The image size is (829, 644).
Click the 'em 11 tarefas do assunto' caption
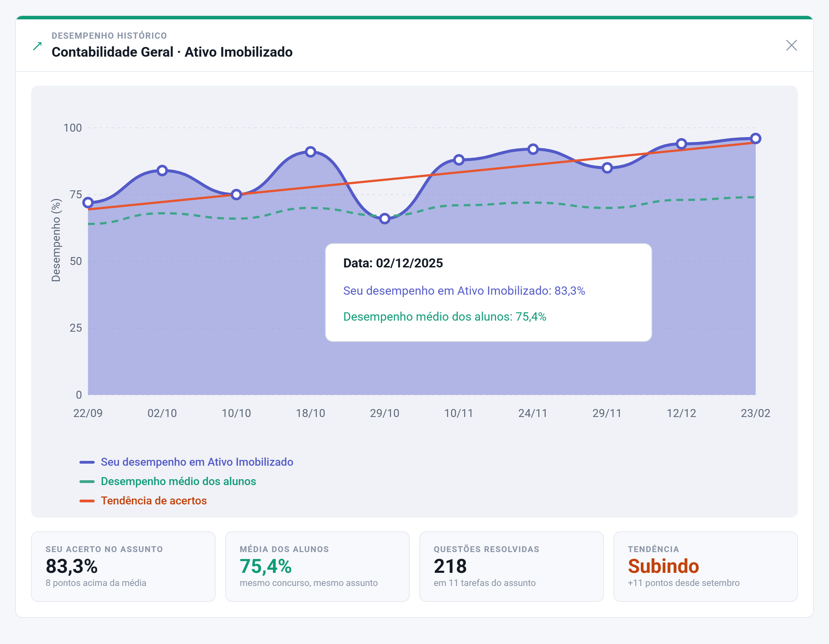tap(485, 583)
